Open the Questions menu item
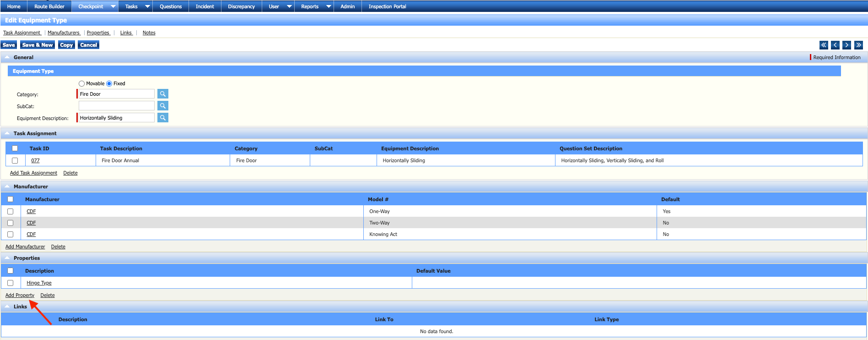The image size is (868, 340). [x=171, y=6]
